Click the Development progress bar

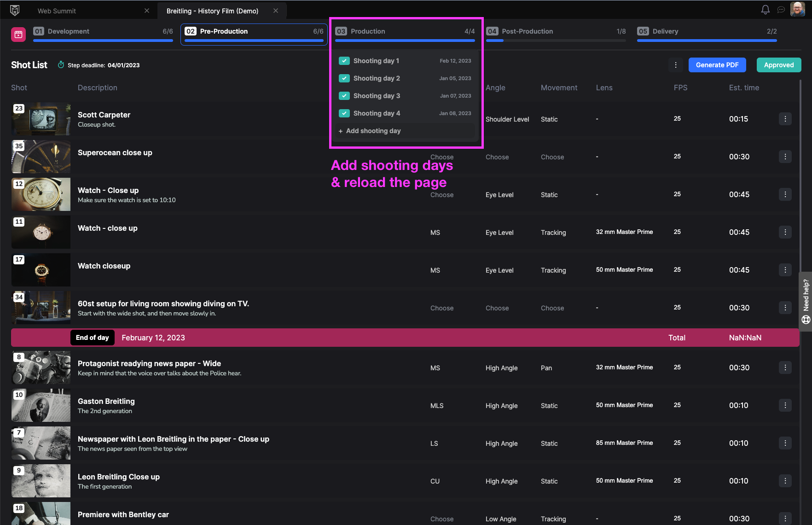pyautogui.click(x=103, y=41)
